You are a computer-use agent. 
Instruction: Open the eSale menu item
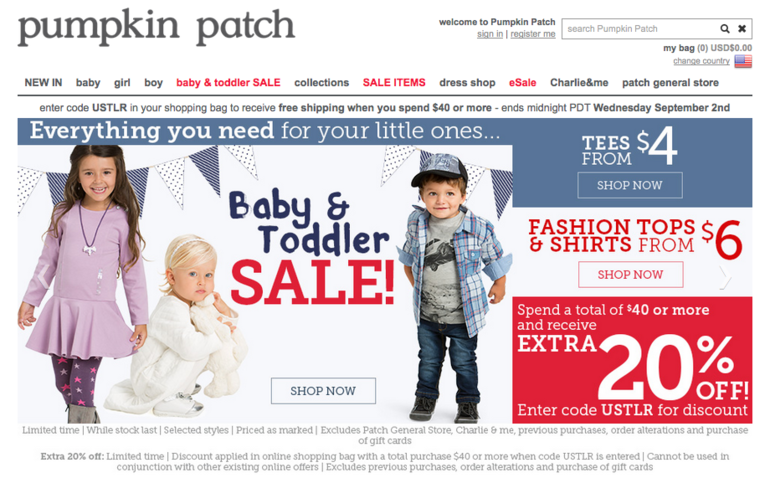(x=522, y=82)
